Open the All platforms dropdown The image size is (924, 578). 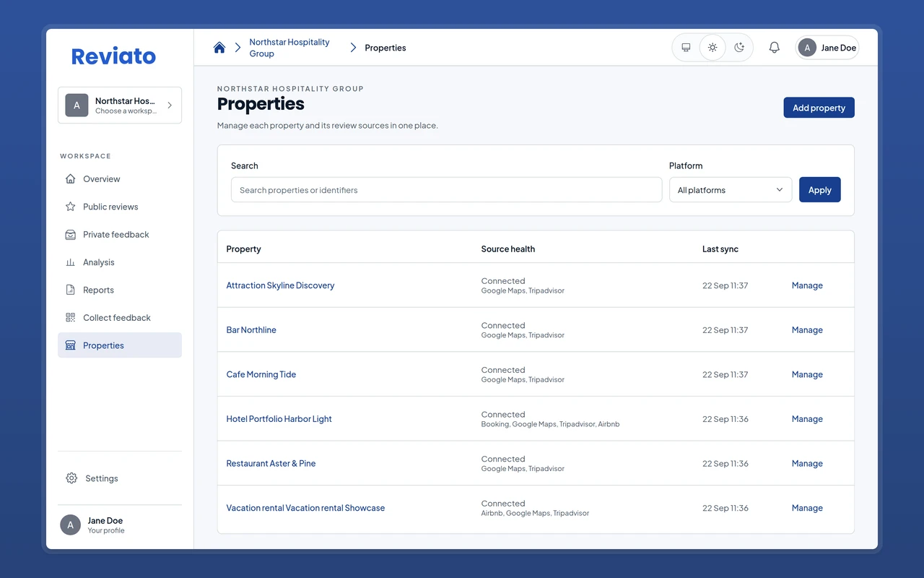point(731,190)
